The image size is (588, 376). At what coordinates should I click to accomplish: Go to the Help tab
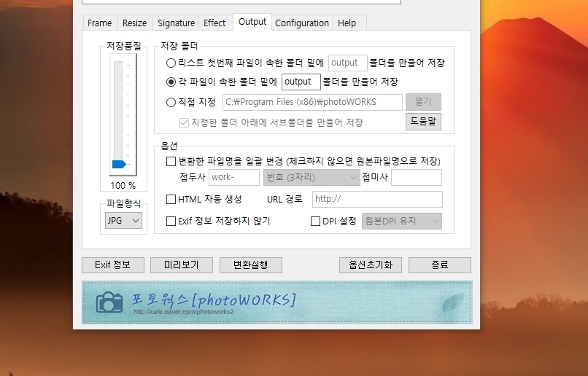point(347,23)
